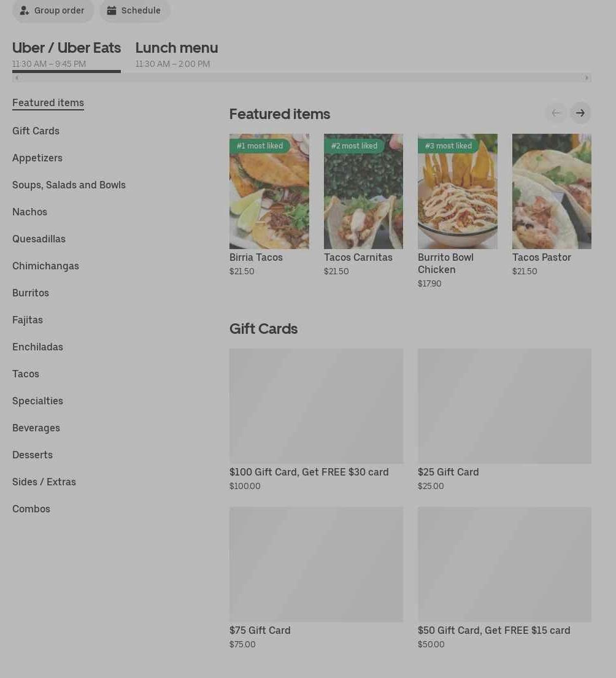Navigate to the Beverages category

pyautogui.click(x=36, y=428)
